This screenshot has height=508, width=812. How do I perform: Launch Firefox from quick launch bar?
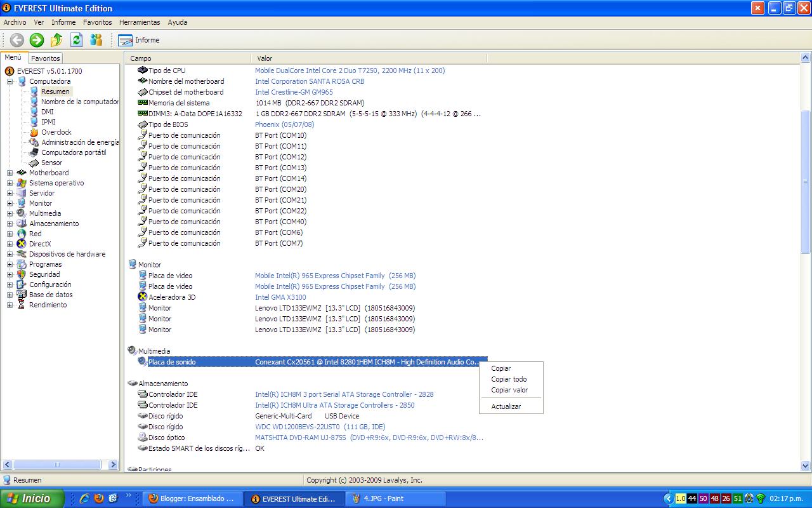(98, 498)
